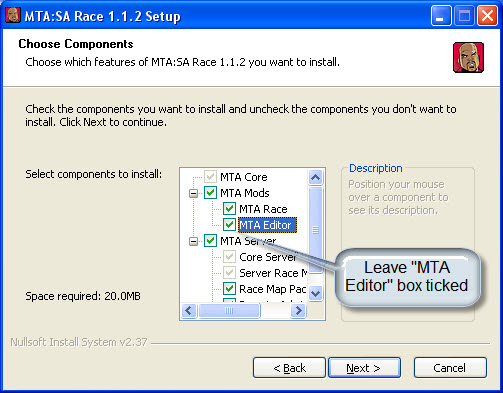Image resolution: width=503 pixels, height=393 pixels.
Task: Select the Core Server label
Action: tap(268, 257)
